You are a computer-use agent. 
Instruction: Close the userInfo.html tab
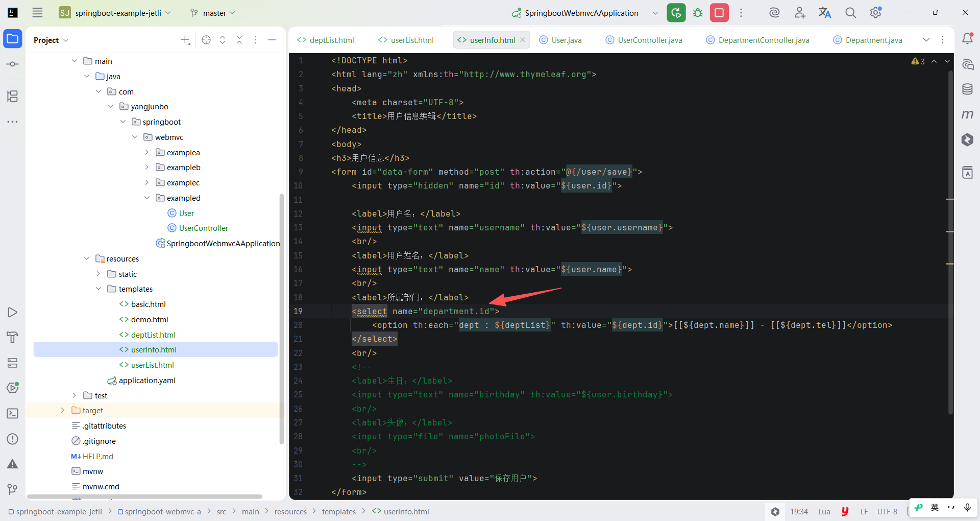pyautogui.click(x=523, y=40)
